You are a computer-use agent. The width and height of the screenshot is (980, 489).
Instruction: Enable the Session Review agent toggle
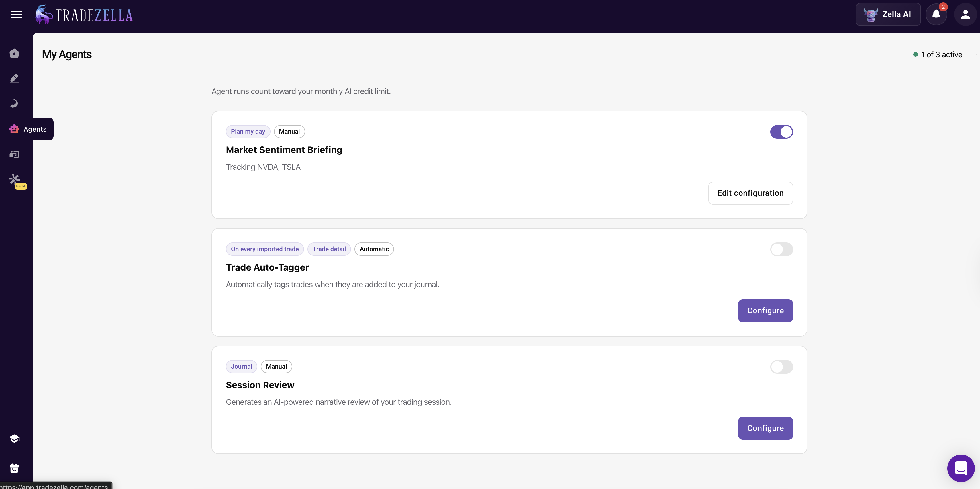point(781,367)
